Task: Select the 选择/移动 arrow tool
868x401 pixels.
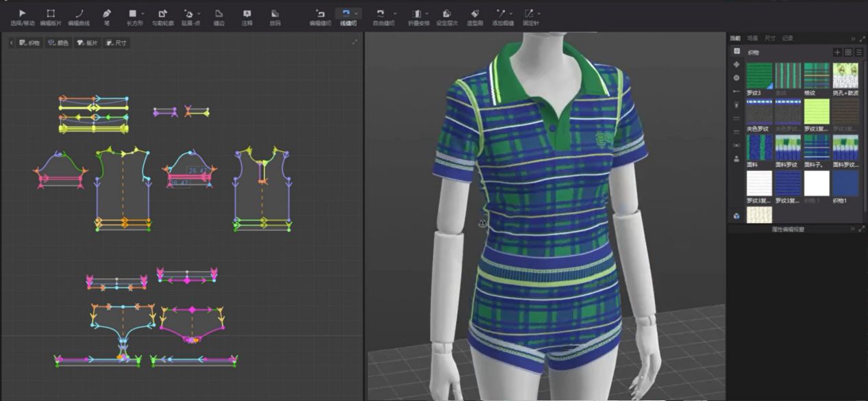Action: point(22,14)
